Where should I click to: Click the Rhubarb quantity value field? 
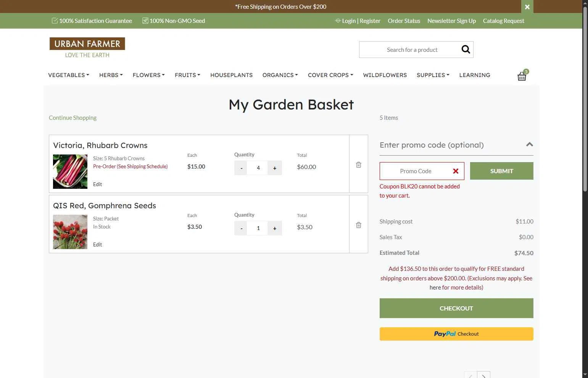(258, 168)
